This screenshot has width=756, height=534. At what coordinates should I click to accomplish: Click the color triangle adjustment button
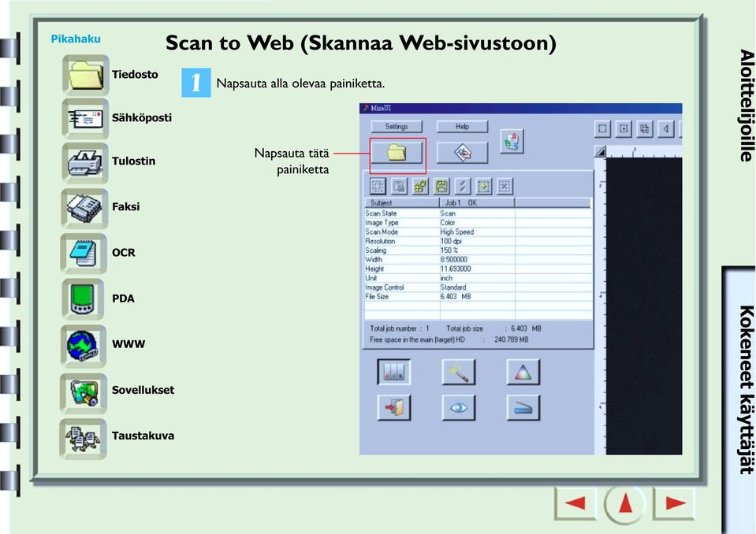(523, 372)
